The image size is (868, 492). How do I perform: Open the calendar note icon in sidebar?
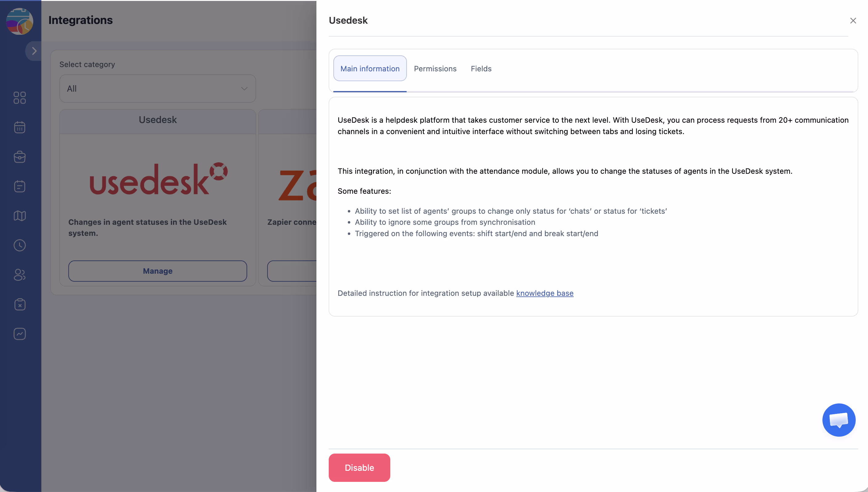click(x=20, y=186)
